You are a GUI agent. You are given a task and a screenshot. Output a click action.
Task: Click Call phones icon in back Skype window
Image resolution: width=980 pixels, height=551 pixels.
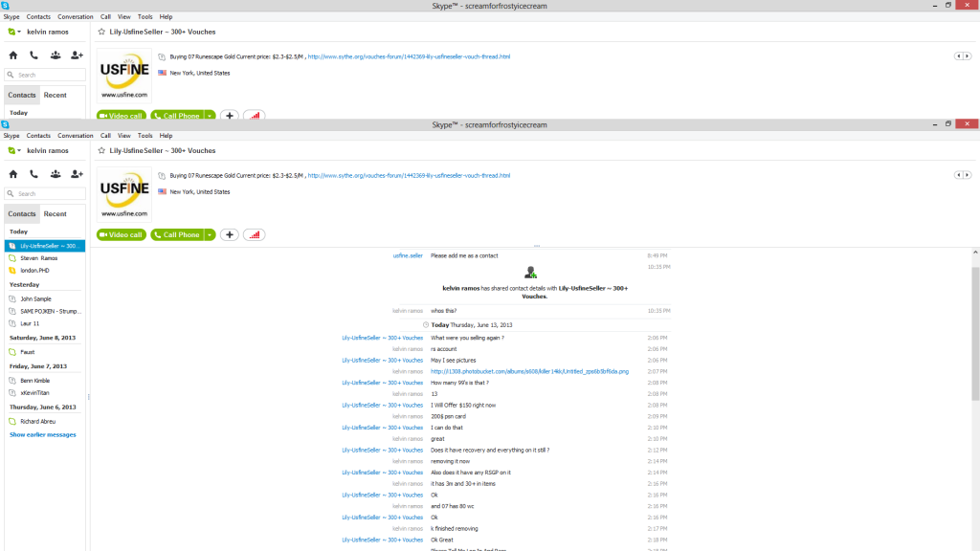33,55
